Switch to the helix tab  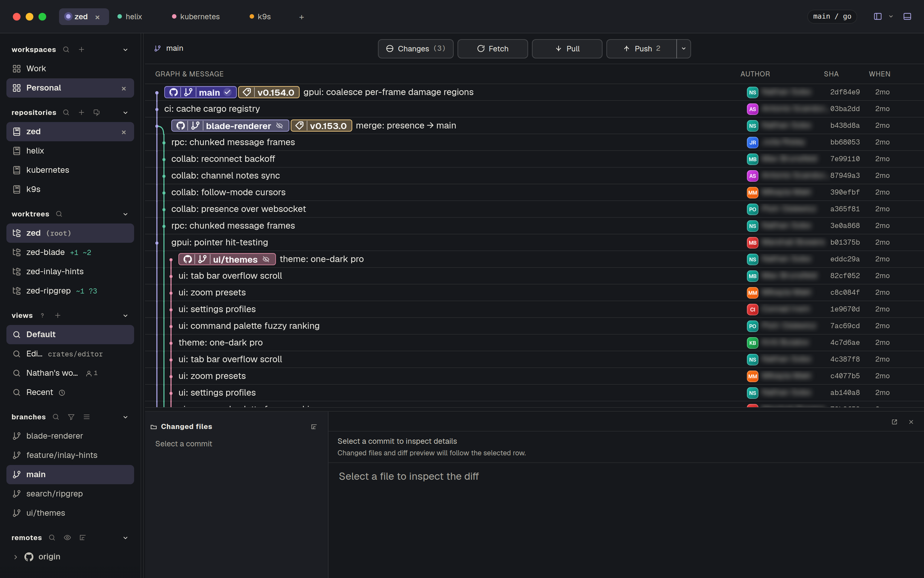[x=130, y=17]
